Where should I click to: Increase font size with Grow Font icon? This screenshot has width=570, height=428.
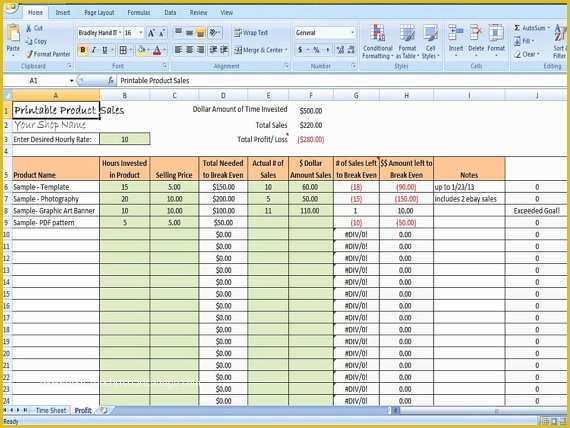(151, 33)
